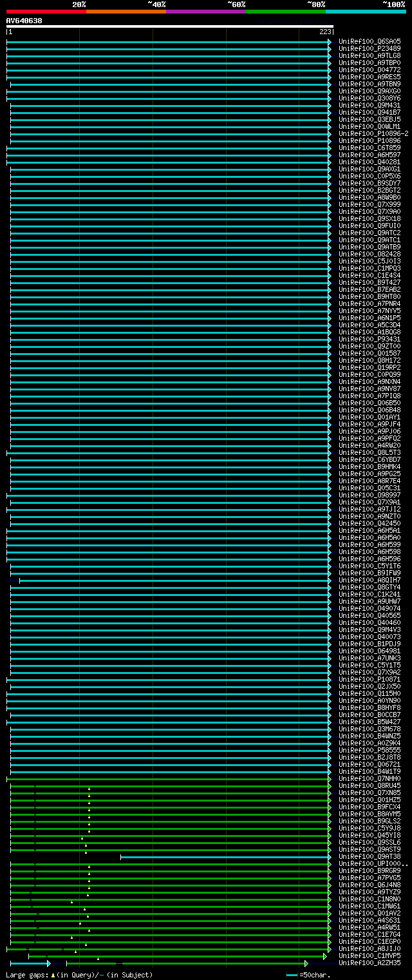
Task: Select label UniRef100_C1K241
Action: 370,594
